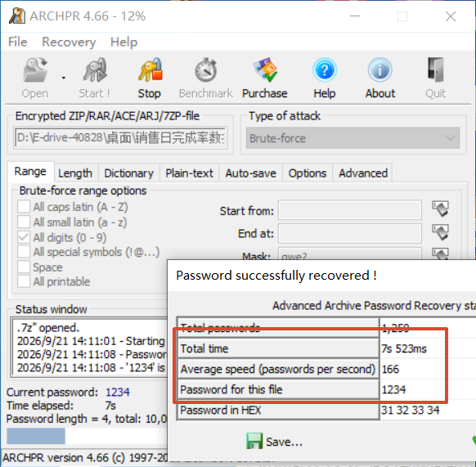
Task: Expand the Open button dropdown arrow
Action: click(x=64, y=78)
